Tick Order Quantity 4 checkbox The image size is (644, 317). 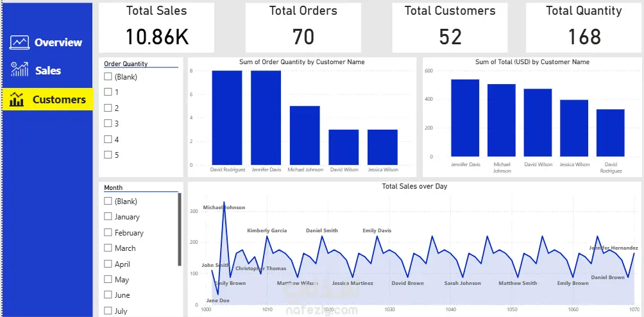(108, 139)
